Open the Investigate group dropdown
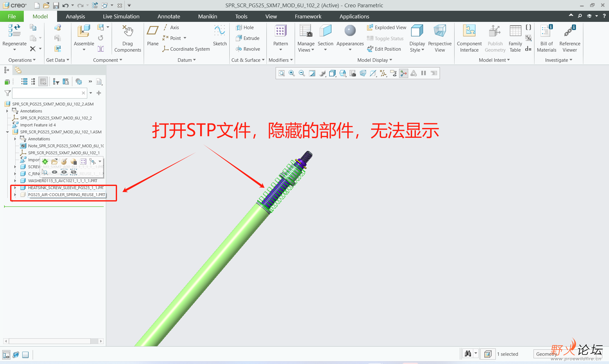 [x=559, y=60]
